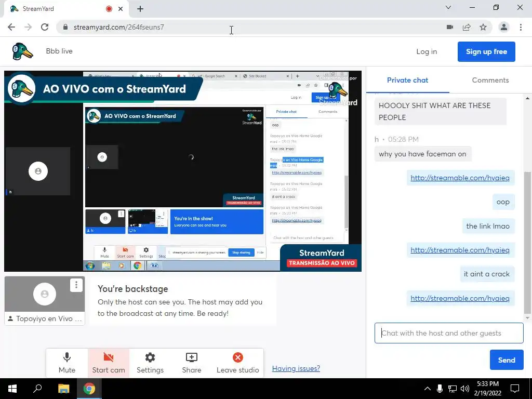Viewport: 532px width, 399px height.
Task: Open Chrome tab search chevron
Action: click(x=448, y=7)
